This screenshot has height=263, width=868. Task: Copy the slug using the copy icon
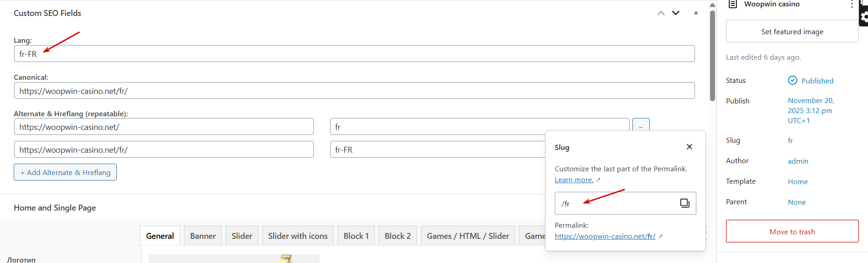point(684,203)
